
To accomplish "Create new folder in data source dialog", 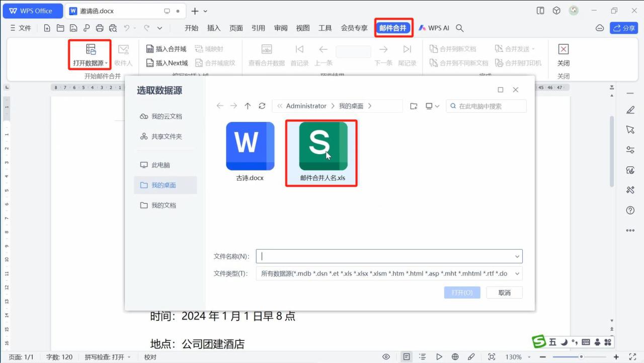I will (414, 106).
